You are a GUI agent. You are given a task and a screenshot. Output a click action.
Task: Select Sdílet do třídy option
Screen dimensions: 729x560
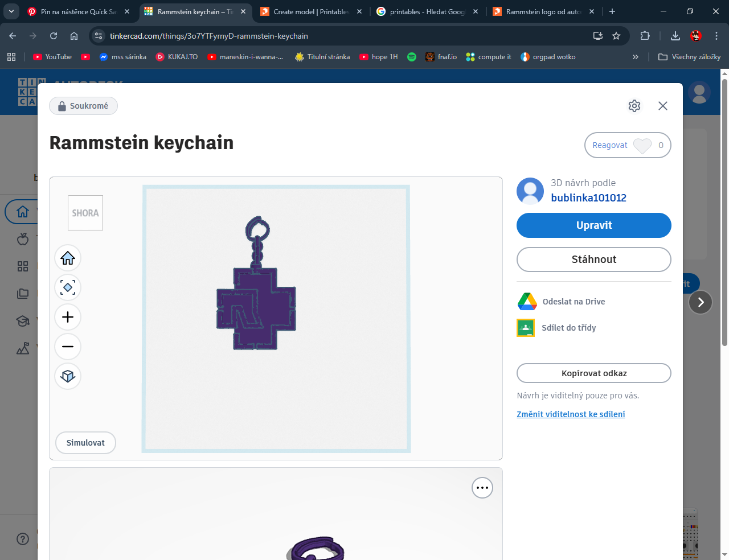[x=556, y=328]
